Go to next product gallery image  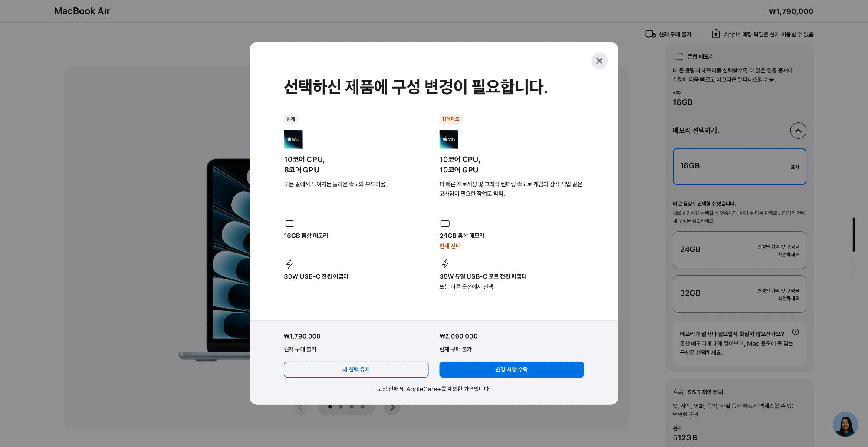tap(392, 408)
